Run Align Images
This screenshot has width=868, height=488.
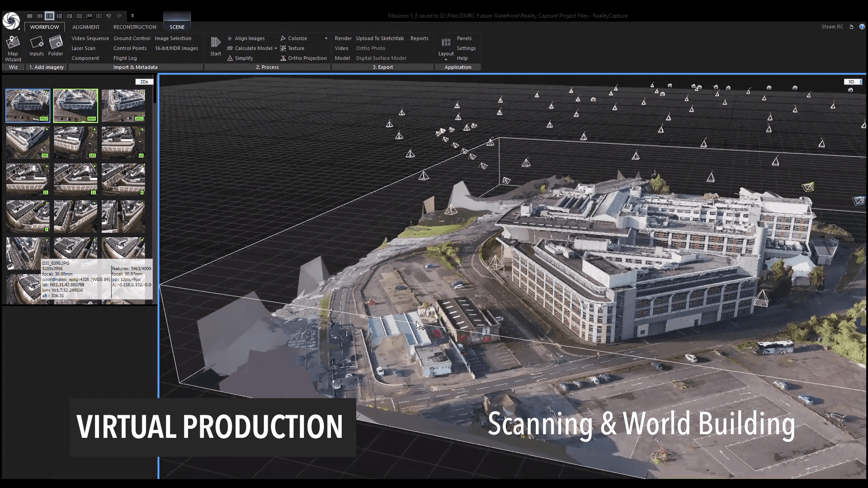[x=249, y=38]
